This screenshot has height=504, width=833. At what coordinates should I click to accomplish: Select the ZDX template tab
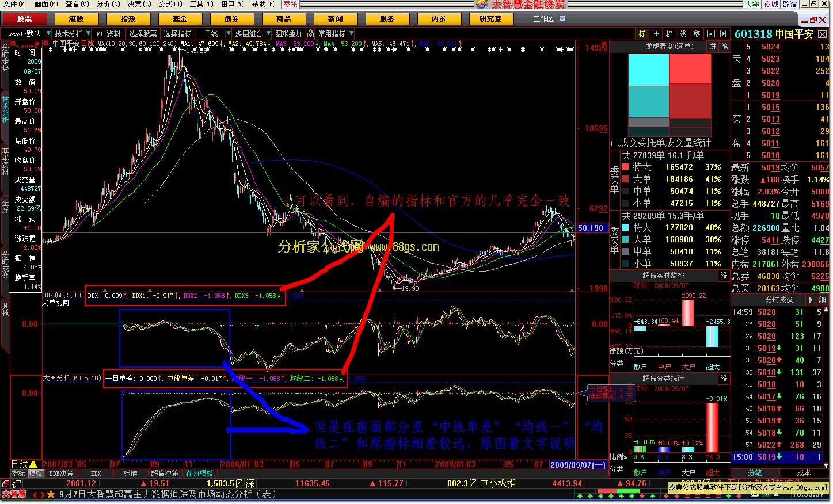pyautogui.click(x=96, y=474)
